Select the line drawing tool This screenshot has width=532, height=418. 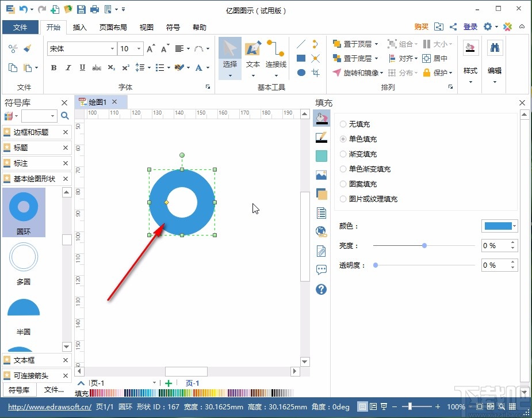[x=301, y=44]
